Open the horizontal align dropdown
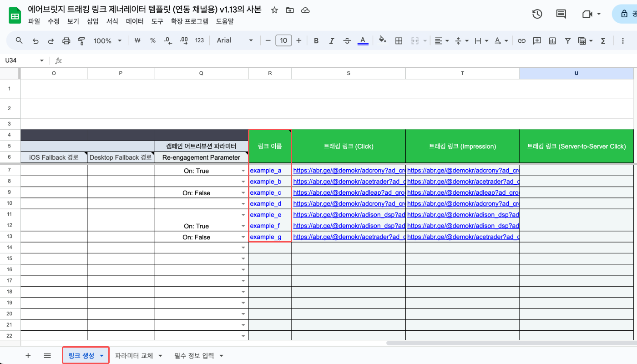The width and height of the screenshot is (637, 364). point(441,40)
